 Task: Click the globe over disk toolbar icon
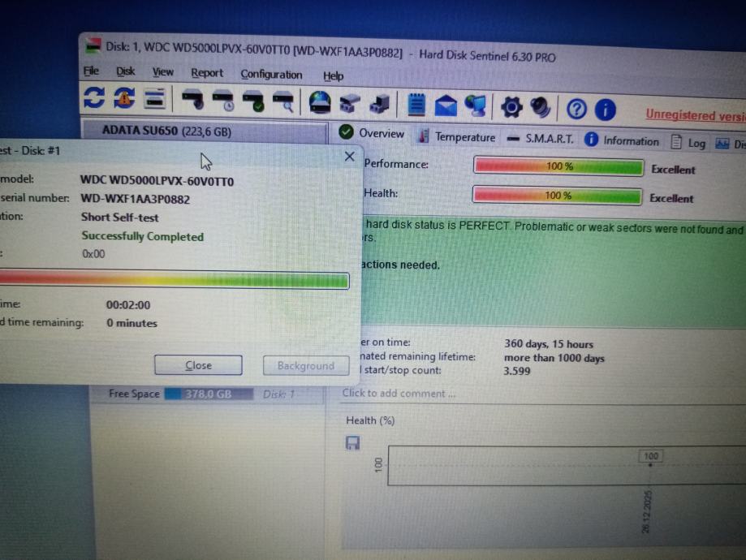coord(320,103)
